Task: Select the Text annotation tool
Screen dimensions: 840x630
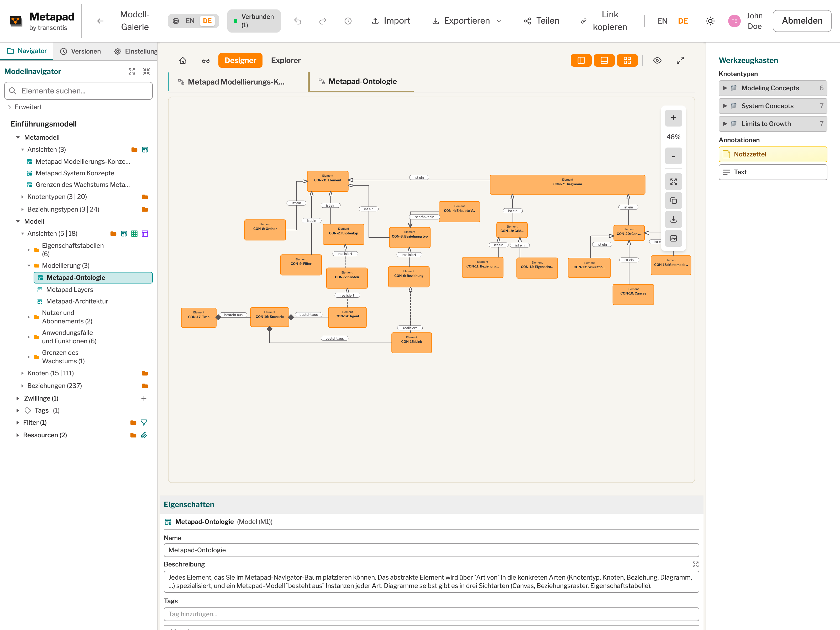Action: [x=773, y=172]
